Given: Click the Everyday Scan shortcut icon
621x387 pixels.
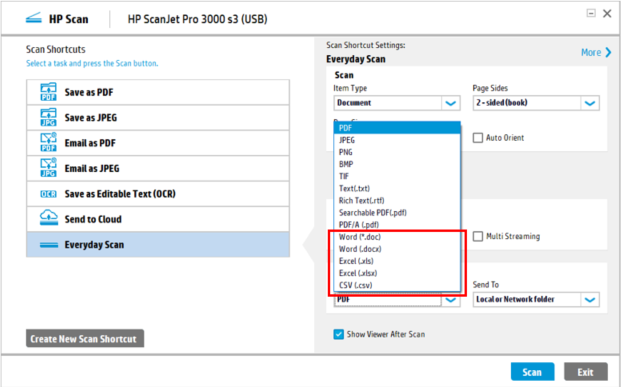Looking at the screenshot, I should point(49,245).
